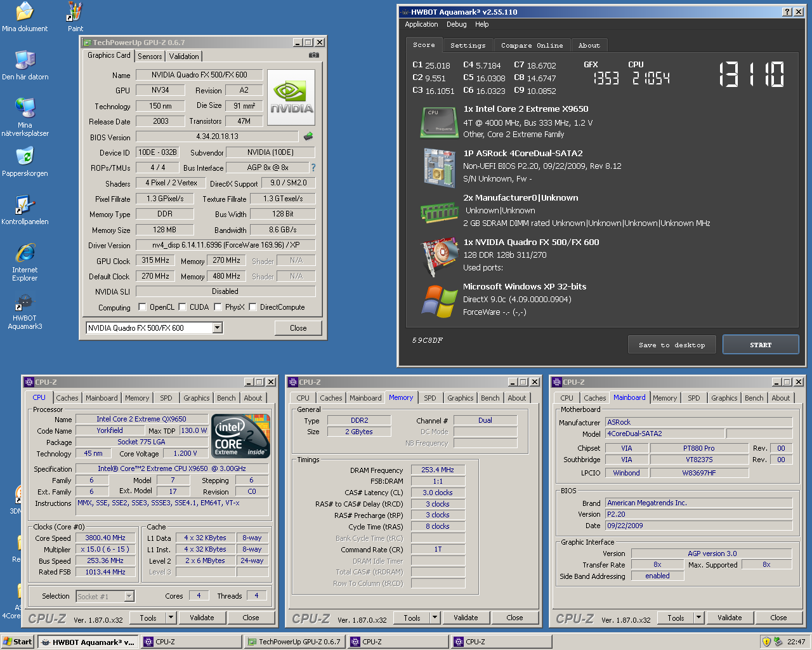Open Graphics tab in right CPU-Z window

coord(724,398)
